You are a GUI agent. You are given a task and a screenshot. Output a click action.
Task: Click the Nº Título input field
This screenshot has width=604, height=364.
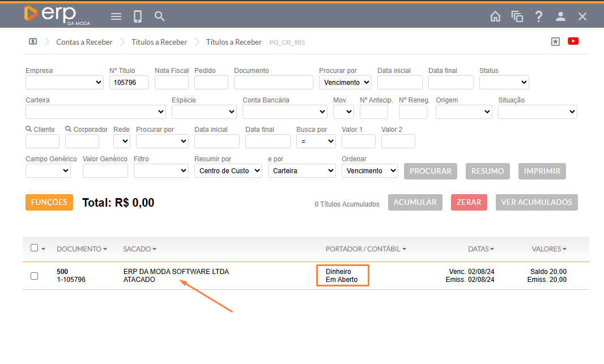[x=129, y=83]
